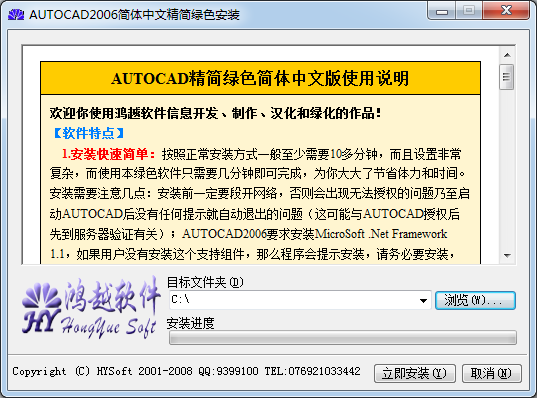Click the HongYue Soft logo image
The height and width of the screenshot is (398, 537).
pos(91,309)
